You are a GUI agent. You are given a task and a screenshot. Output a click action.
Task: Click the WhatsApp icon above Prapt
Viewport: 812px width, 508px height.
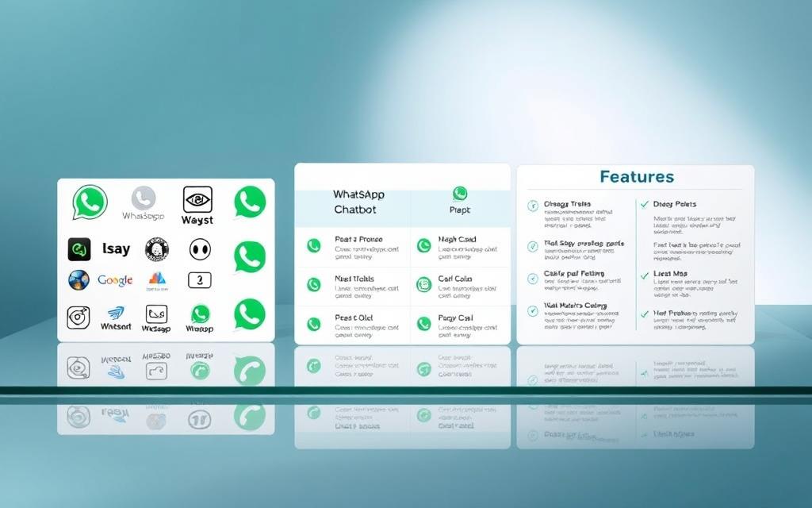click(x=460, y=194)
